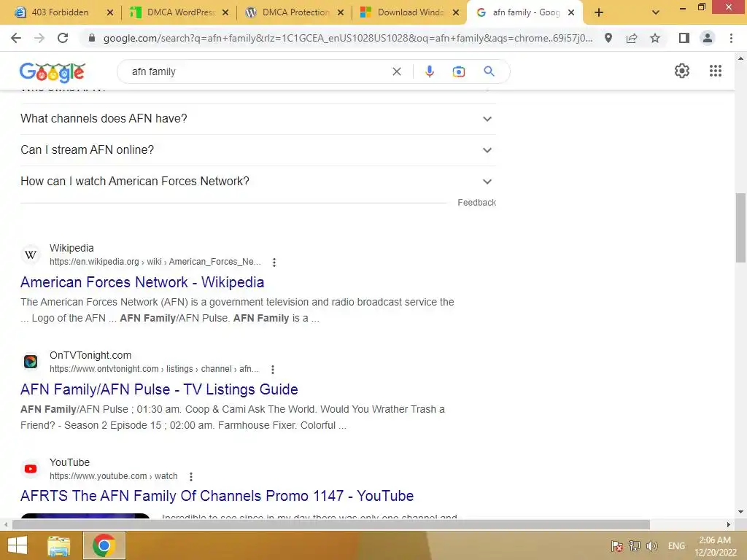747x560 pixels.
Task: Open more options for YouTube result
Action: pos(191,476)
